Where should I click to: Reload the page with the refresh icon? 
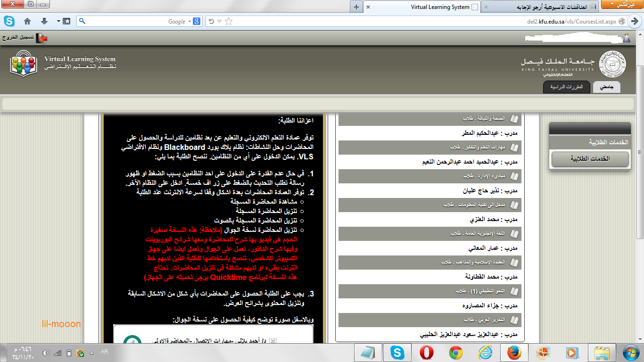point(211,21)
